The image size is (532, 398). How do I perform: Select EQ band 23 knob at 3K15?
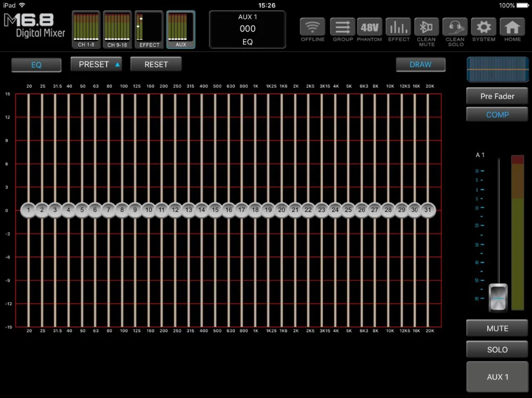(x=322, y=210)
